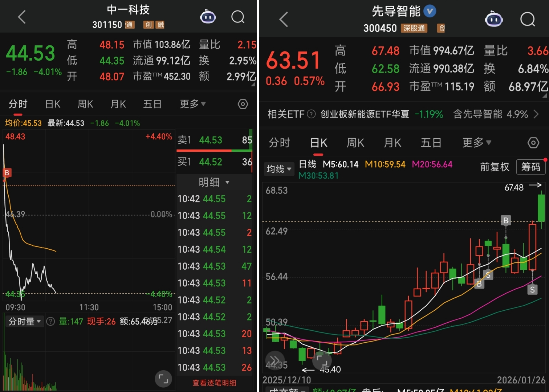Image resolution: width=549 pixels, height=392 pixels.
Task: Open 更多 dropdown on 中一科技 panel
Action: click(x=193, y=104)
